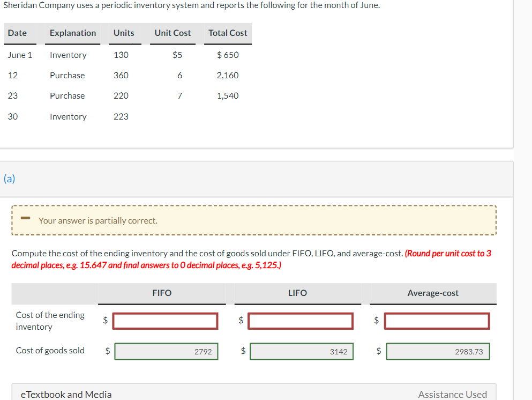Click the 1,540 total cost cell

[228, 96]
